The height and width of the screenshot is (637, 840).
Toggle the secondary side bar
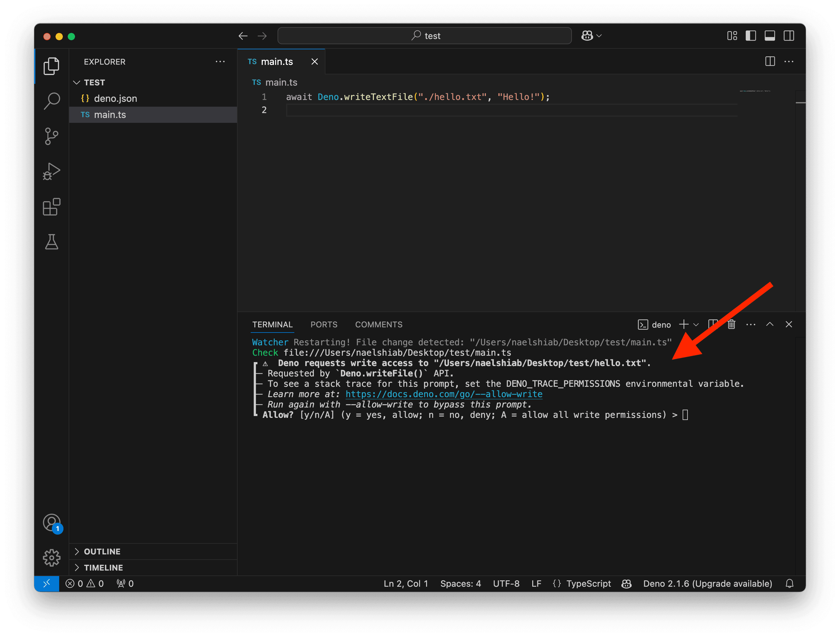789,36
